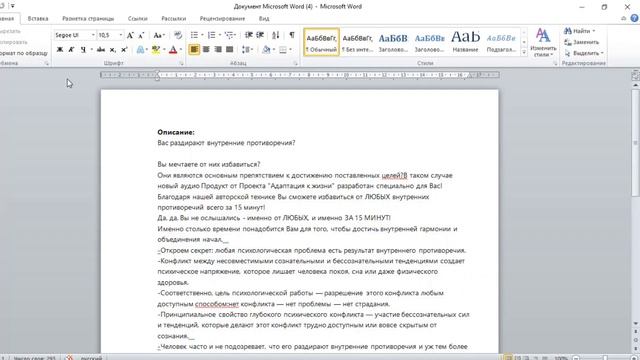Open the underline style dropdown arrow
The image size is (640, 360).
coord(91,49)
